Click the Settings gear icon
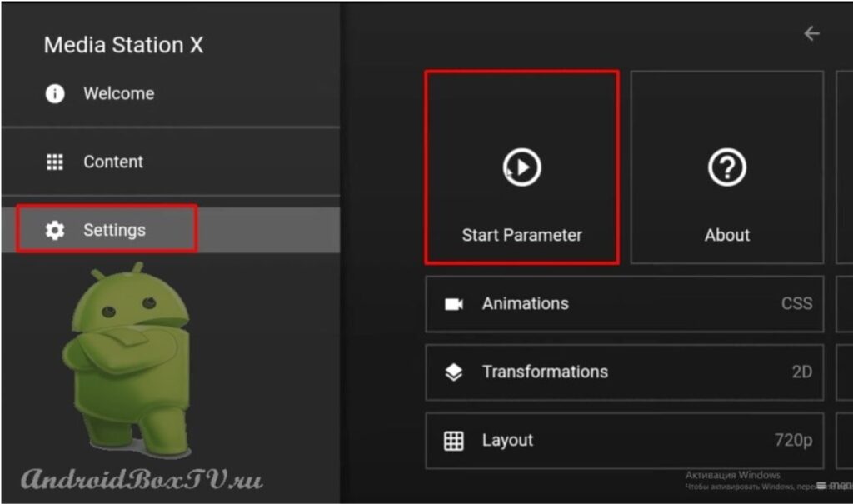853x504 pixels. tap(54, 230)
